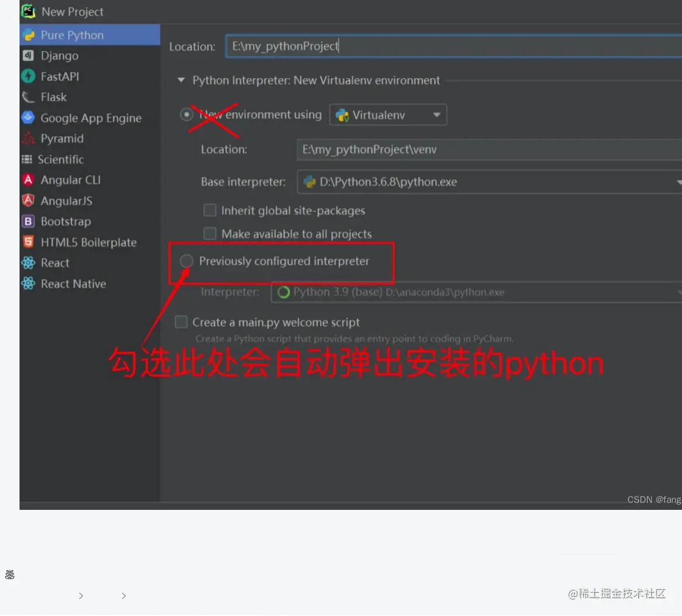
Task: Click the Pure Python snake icon
Action: coord(29,35)
